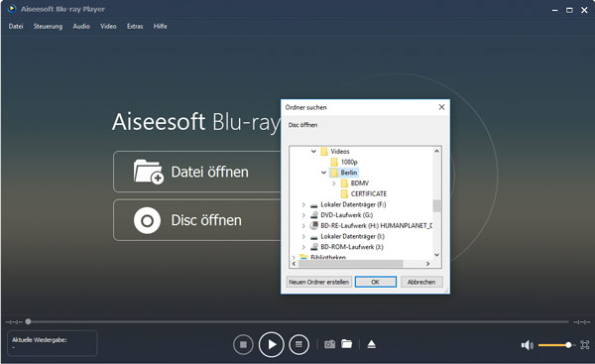The height and width of the screenshot is (364, 595).
Task: Click the horizontal scroll-right arrow in tree
Action: 428,264
